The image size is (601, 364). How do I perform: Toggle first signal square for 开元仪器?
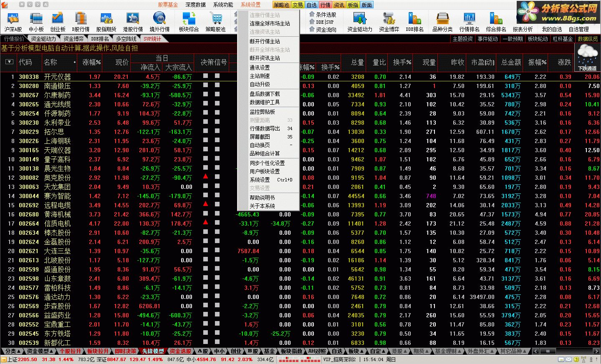[x=205, y=76]
